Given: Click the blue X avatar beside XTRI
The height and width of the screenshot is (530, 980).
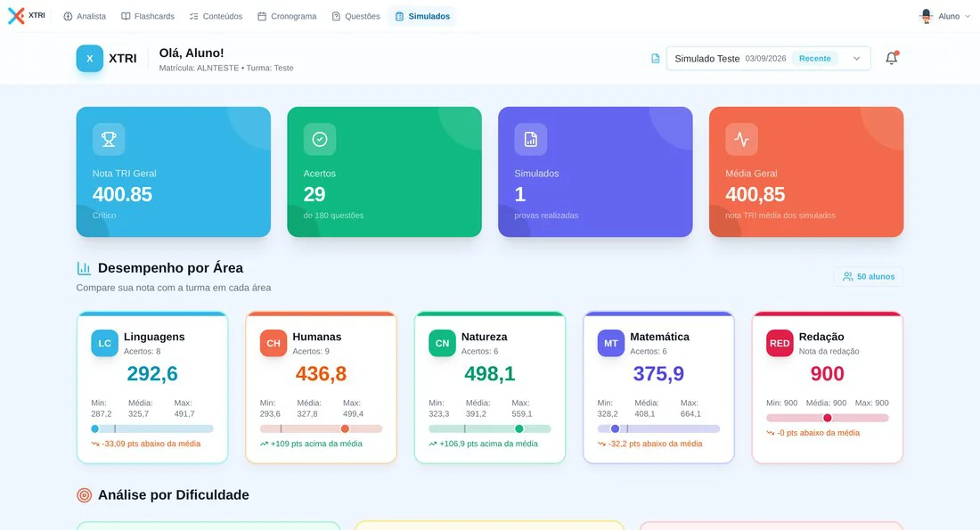Looking at the screenshot, I should (90, 58).
